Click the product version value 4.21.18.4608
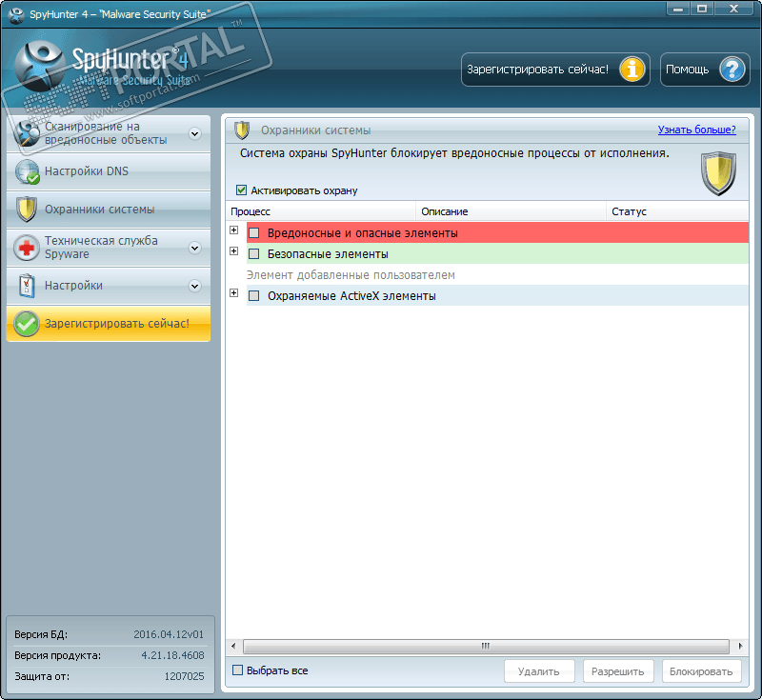Viewport: 762px width, 700px height. [x=172, y=655]
